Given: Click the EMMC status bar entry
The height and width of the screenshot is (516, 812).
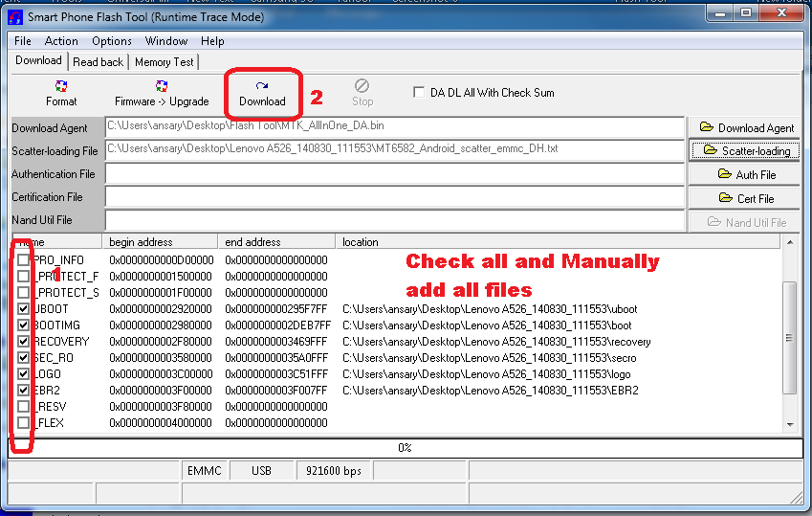Looking at the screenshot, I should click(205, 470).
